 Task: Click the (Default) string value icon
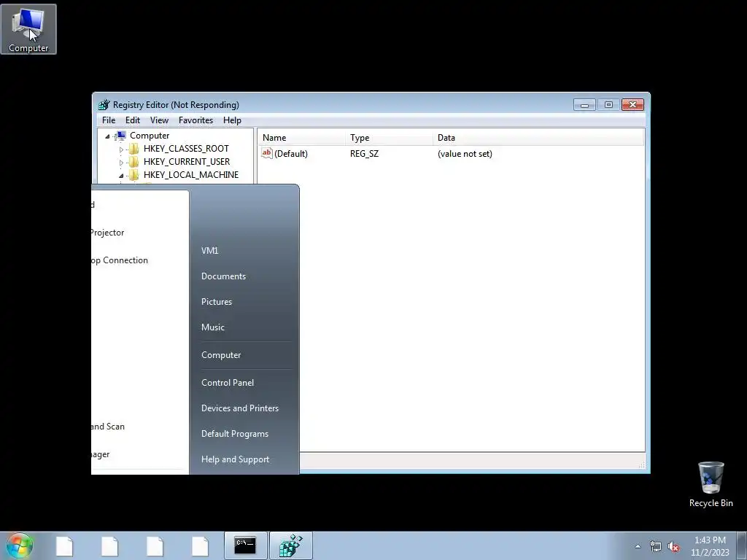click(x=267, y=153)
